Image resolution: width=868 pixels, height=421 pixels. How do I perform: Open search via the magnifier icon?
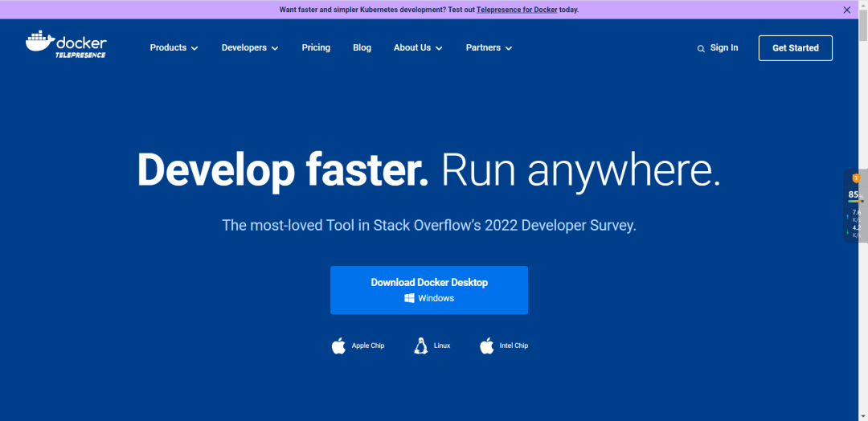(701, 49)
